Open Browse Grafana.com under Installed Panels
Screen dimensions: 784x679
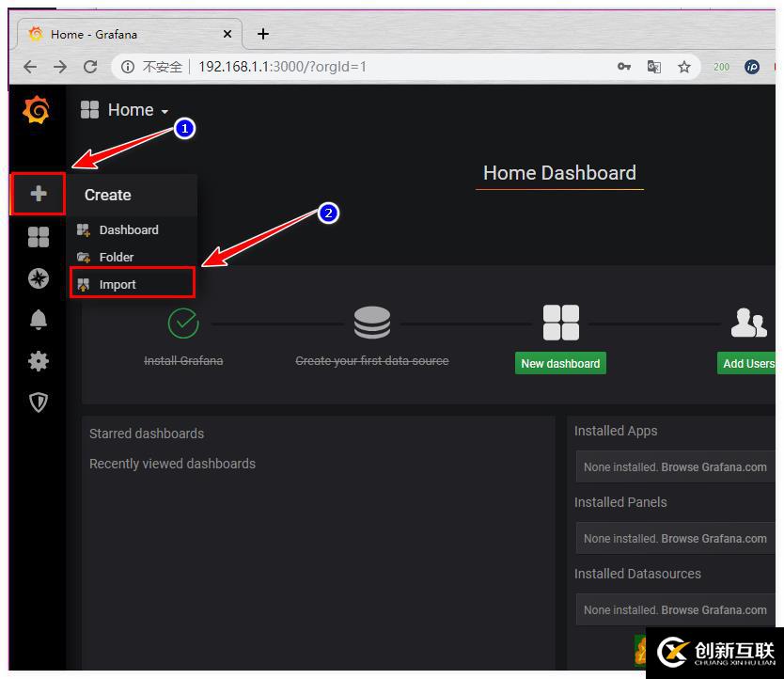713,538
